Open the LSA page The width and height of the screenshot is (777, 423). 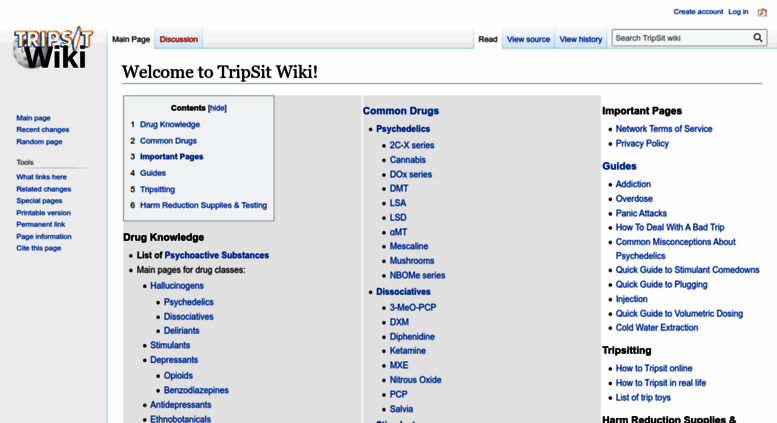[397, 203]
